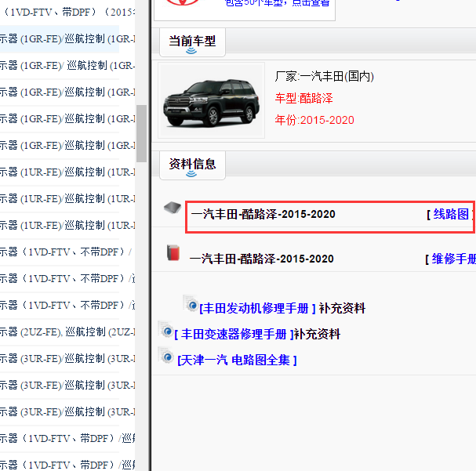Open the 维修手册 link
Image resolution: width=476 pixels, height=471 pixels.
coord(454,259)
